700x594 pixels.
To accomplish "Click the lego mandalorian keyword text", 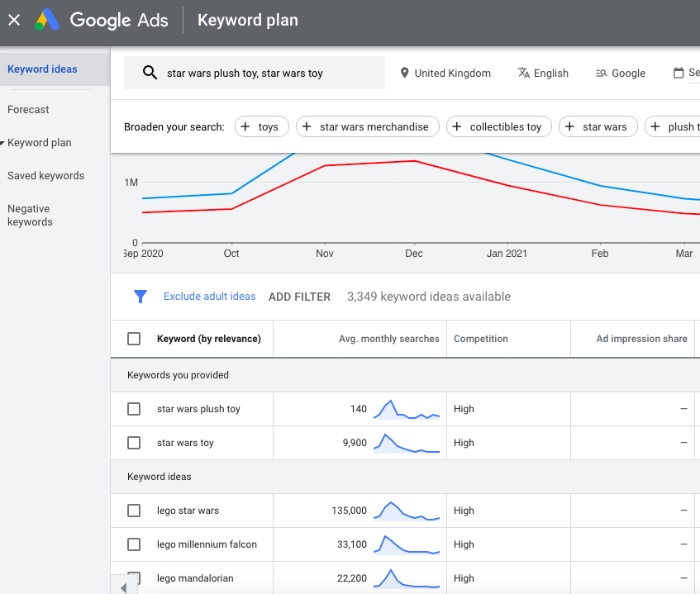I will click(195, 578).
